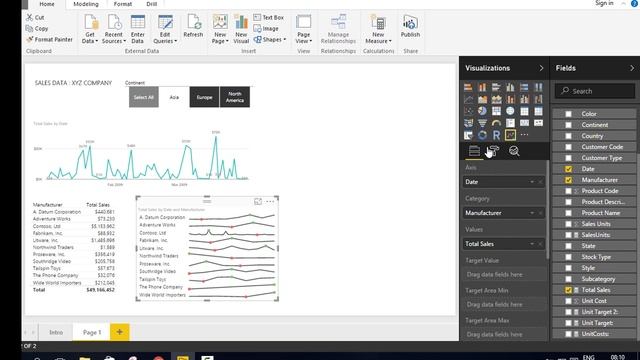Image resolution: width=640 pixels, height=360 pixels.
Task: Select the Clustered column chart visualization
Action: [510, 87]
